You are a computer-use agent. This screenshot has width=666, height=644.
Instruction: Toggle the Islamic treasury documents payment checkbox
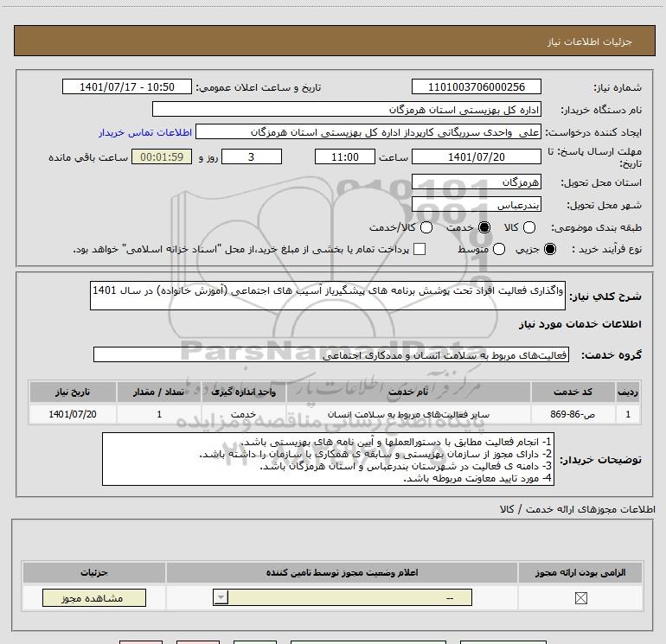click(x=419, y=249)
